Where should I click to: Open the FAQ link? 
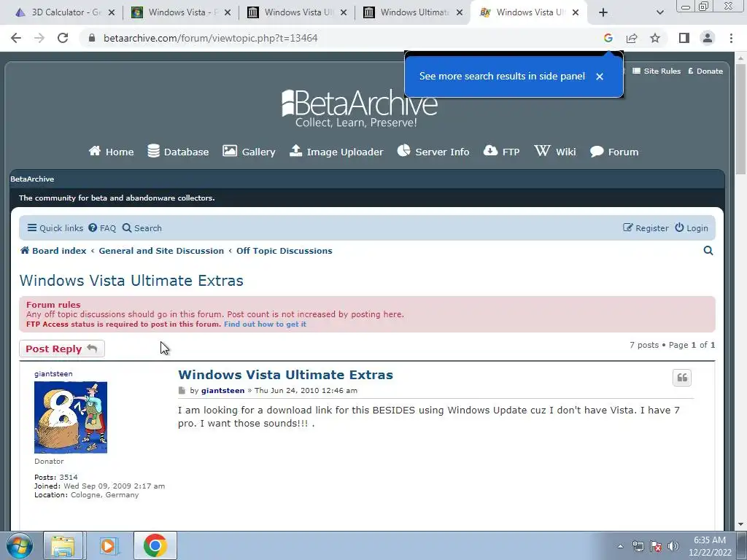point(102,228)
